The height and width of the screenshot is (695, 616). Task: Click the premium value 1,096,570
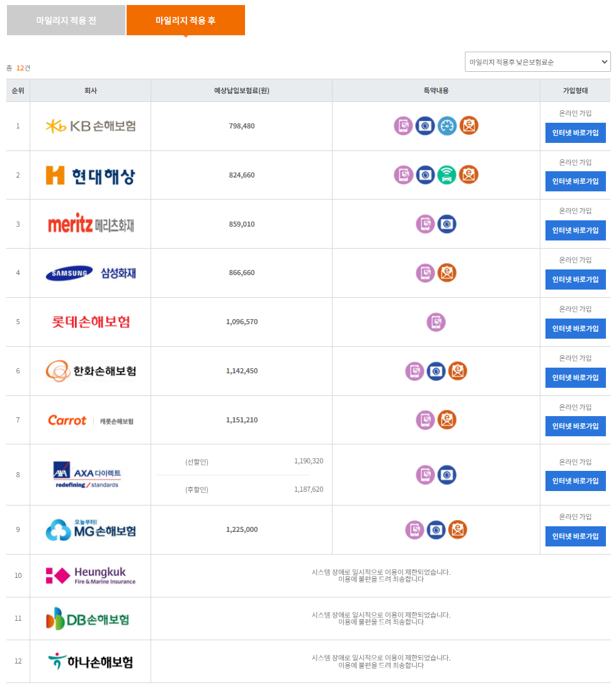[242, 322]
